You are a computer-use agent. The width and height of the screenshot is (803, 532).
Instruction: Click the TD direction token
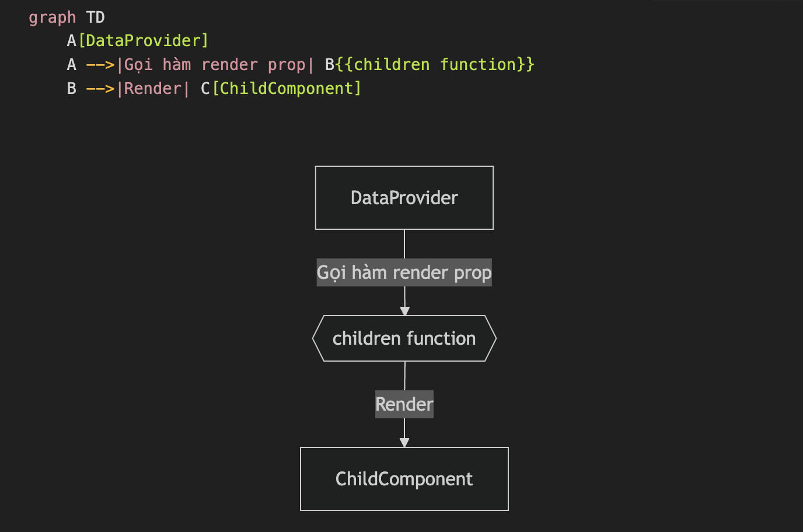tap(95, 17)
